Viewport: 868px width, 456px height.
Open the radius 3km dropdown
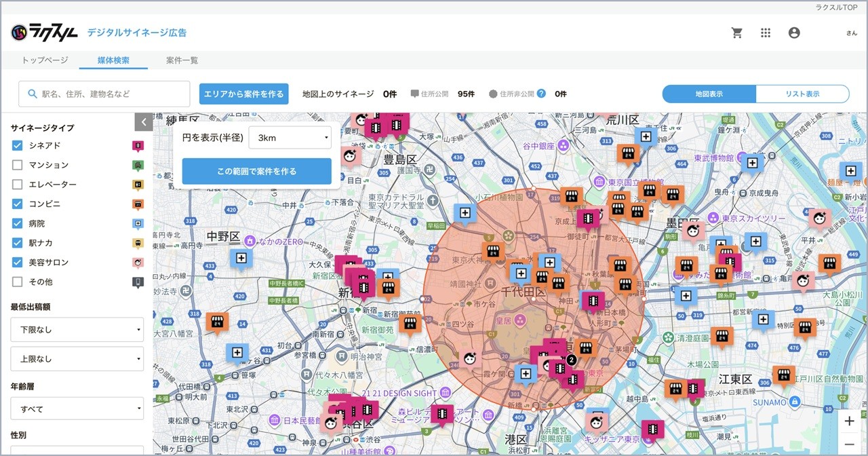[x=290, y=138]
